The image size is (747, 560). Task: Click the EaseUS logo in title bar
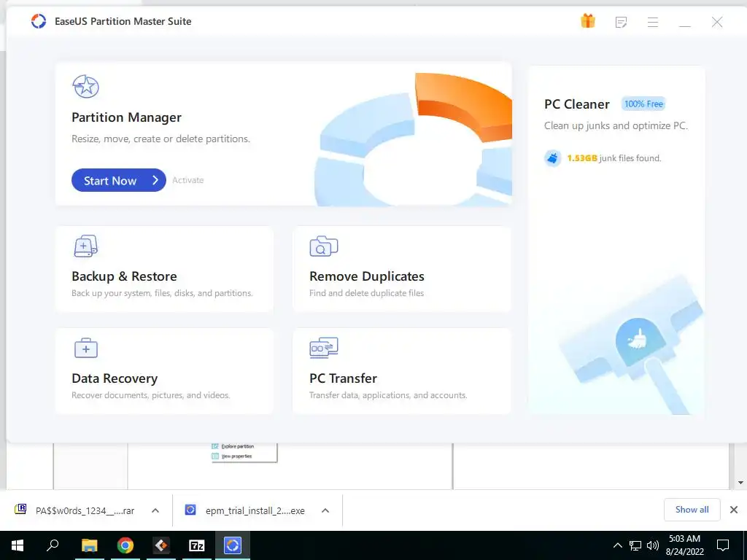pyautogui.click(x=39, y=21)
